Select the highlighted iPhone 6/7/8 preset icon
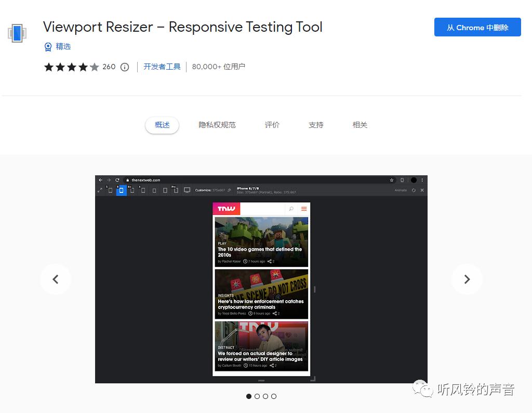 [x=121, y=190]
